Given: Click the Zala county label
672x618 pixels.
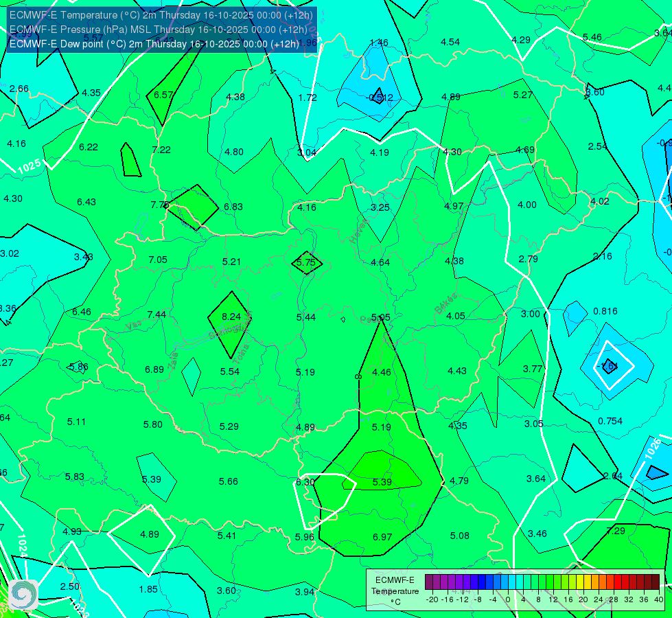Looking at the screenshot, I should pyautogui.click(x=173, y=362).
